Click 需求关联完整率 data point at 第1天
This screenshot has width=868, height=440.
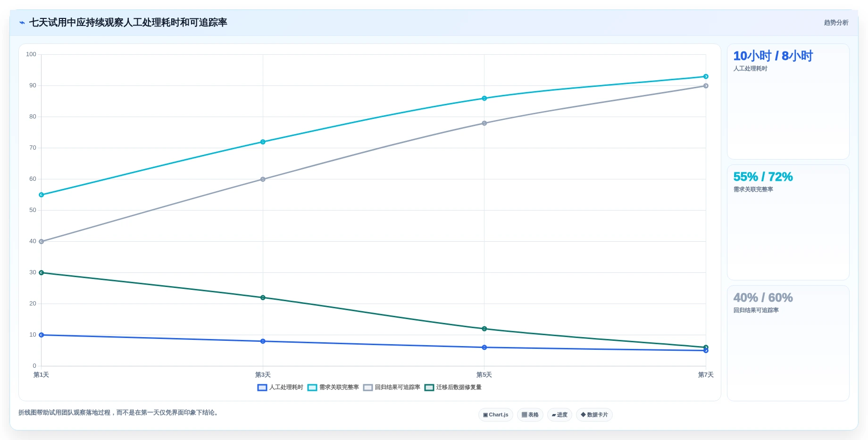tap(42, 195)
